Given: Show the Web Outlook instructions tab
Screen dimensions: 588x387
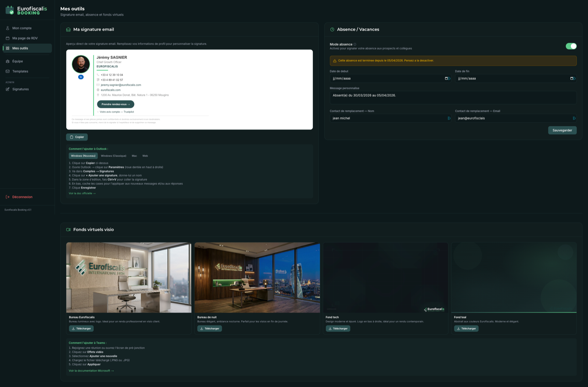Looking at the screenshot, I should (x=145, y=156).
